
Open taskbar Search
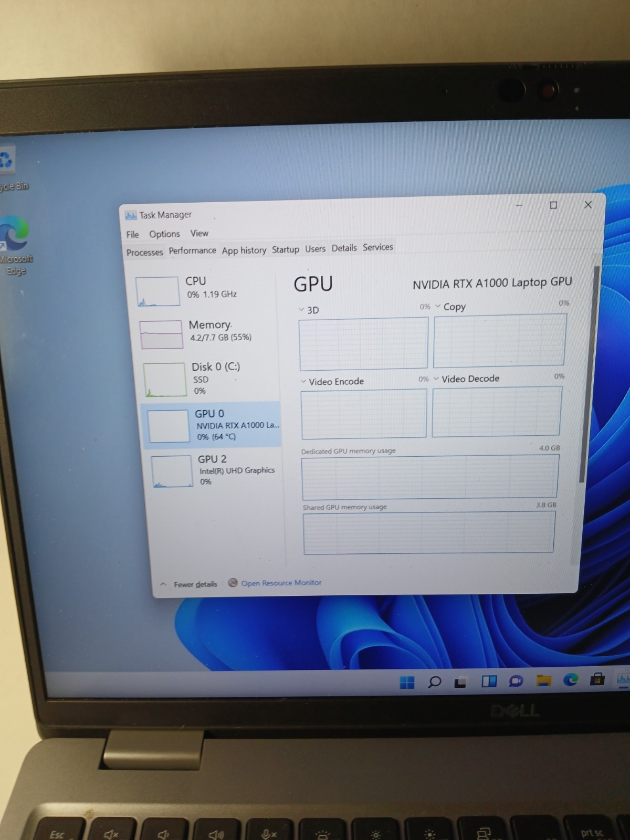pyautogui.click(x=434, y=682)
